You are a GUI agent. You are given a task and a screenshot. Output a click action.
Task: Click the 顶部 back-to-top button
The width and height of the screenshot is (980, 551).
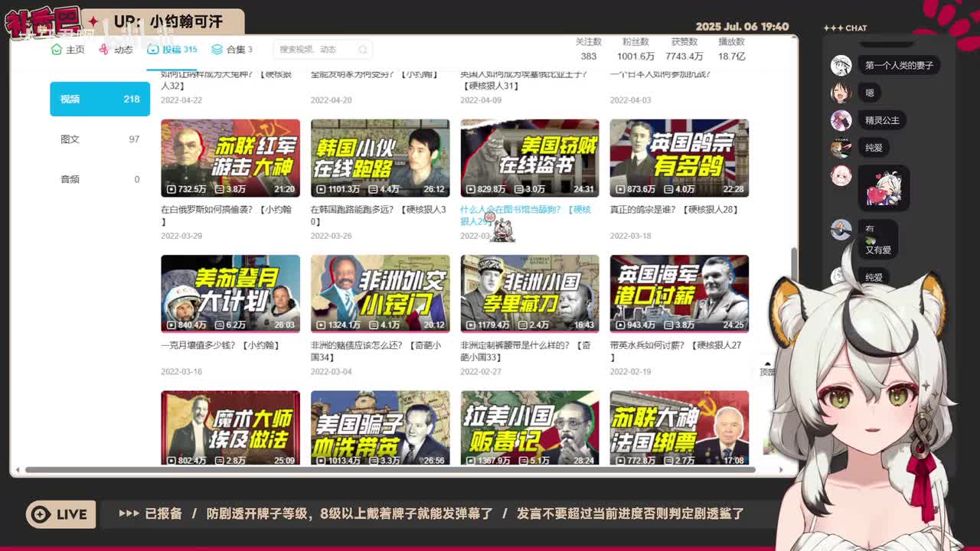pos(766,368)
